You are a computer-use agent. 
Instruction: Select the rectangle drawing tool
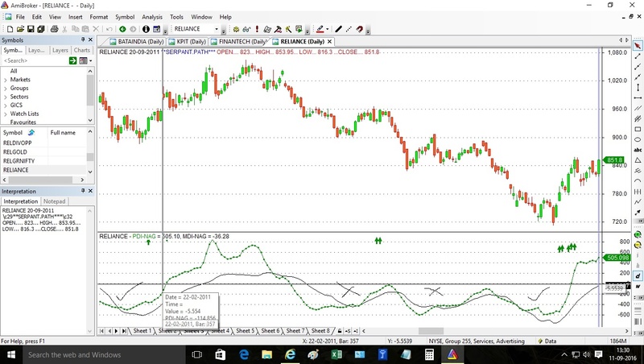(x=638, y=129)
